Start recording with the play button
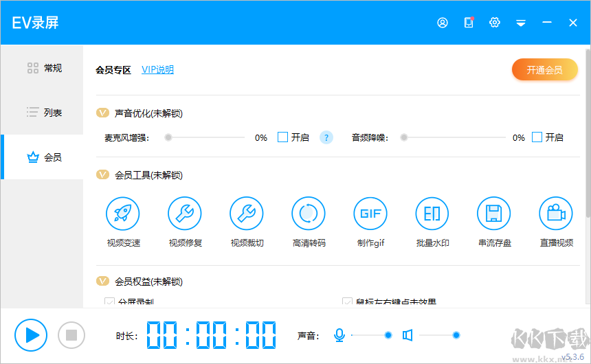Screen dimensions: 591x364 click(x=31, y=335)
